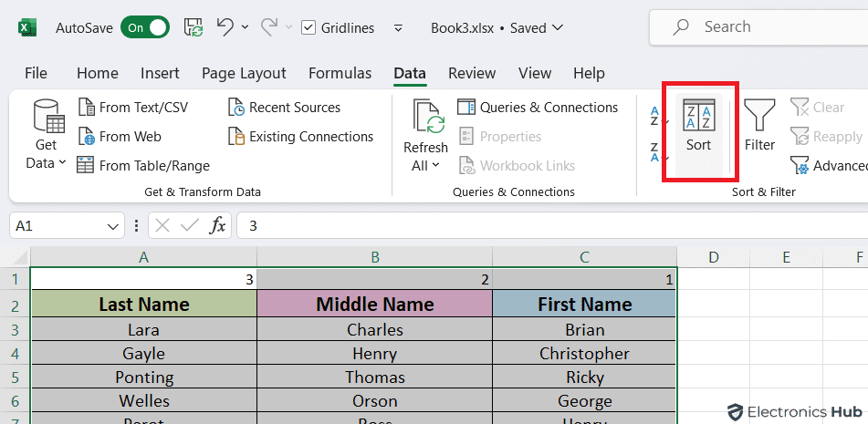Switch to the Formulas tab
Screen dimensions: 868x424
(340, 73)
